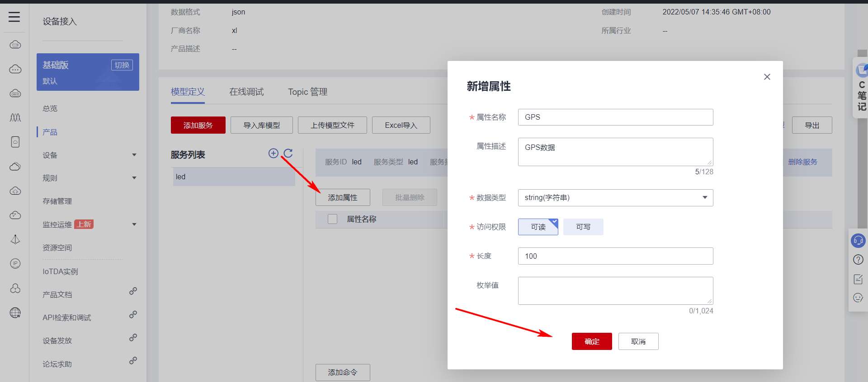Open 资源空间 in the sidebar

click(57, 247)
